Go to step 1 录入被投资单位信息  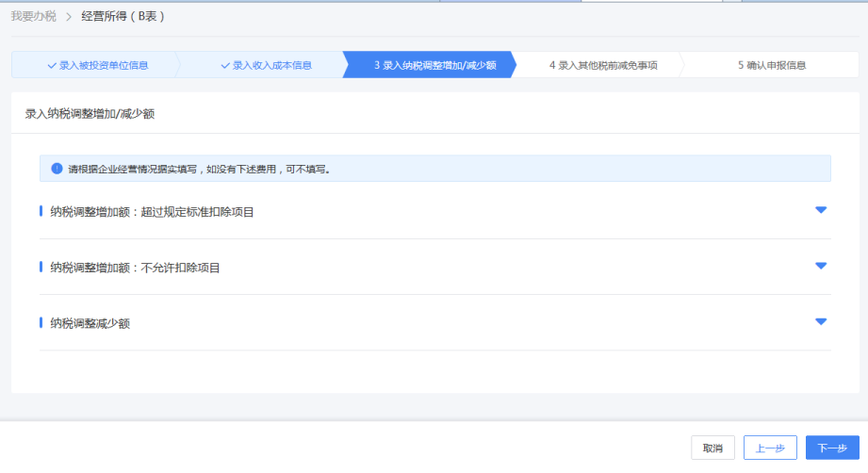pyautogui.click(x=103, y=66)
